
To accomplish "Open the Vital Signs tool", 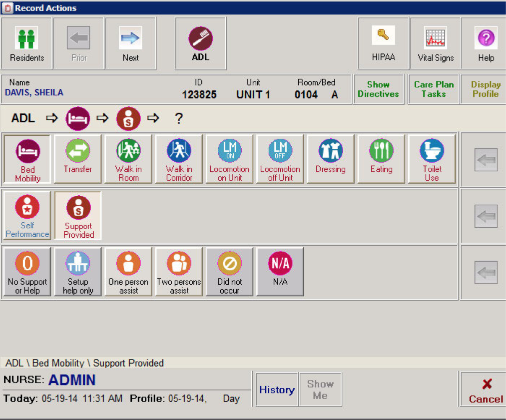I will pos(435,42).
